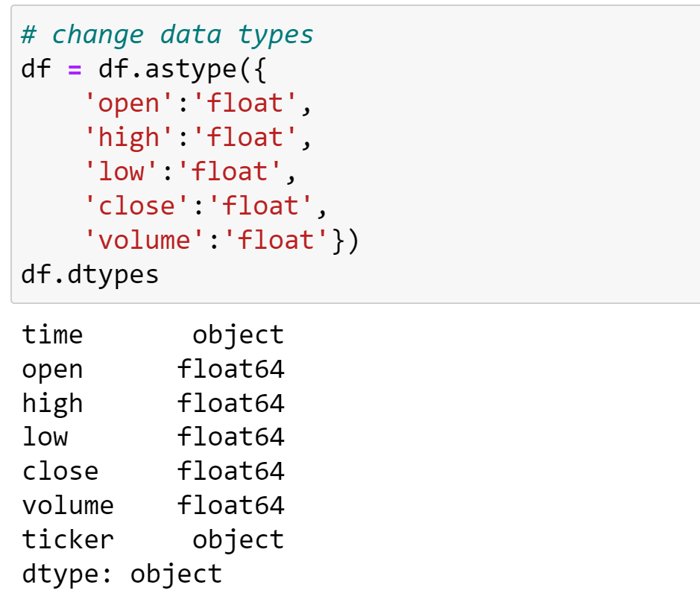Click the 'ticker object' output row
Screen dimensions: 700x605
153,540
